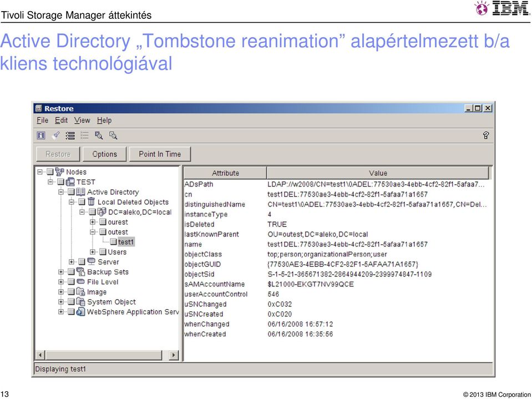The image size is (532, 399).
Task: Select the objectGUID attribute row
Action: point(337,264)
